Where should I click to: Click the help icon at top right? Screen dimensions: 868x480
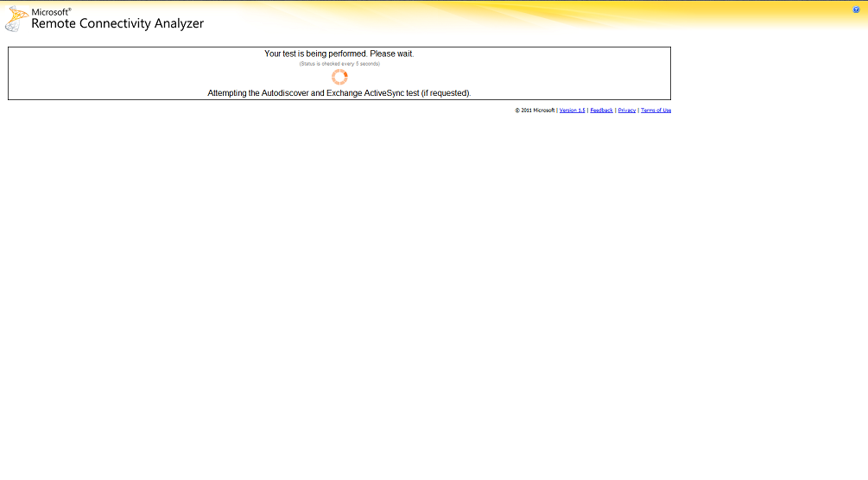click(856, 9)
